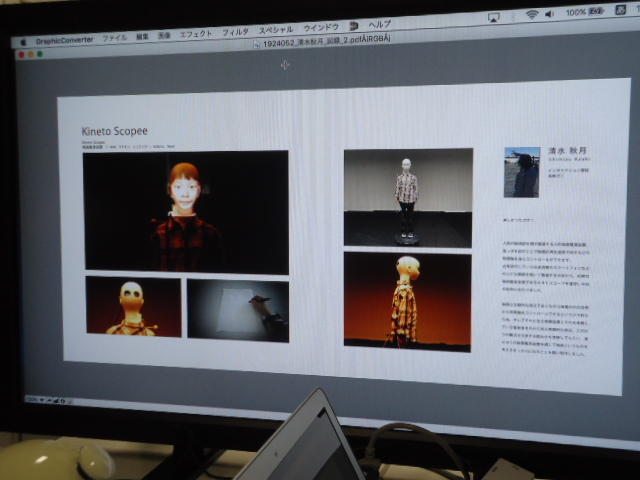The width and height of the screenshot is (640, 480).
Task: Click the volume speaker icon
Action: coord(549,14)
